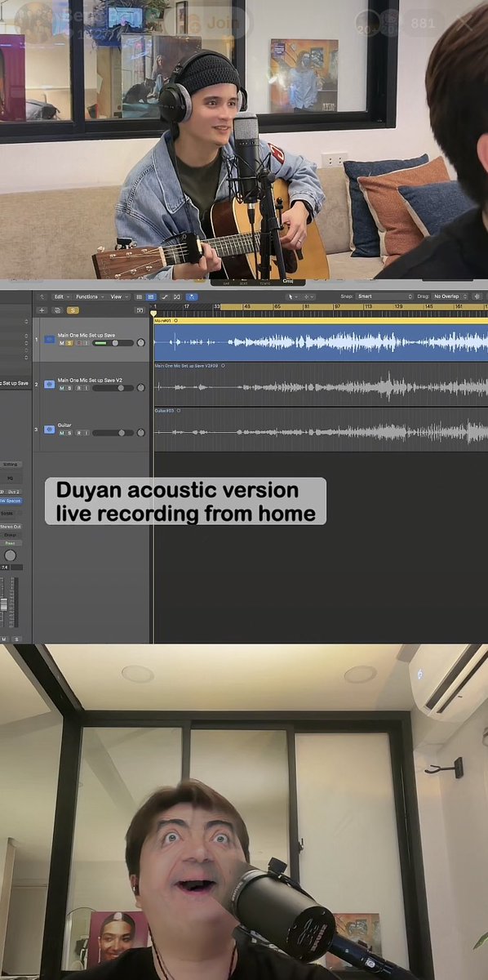Open the Edit menu in tracks area

(62, 296)
